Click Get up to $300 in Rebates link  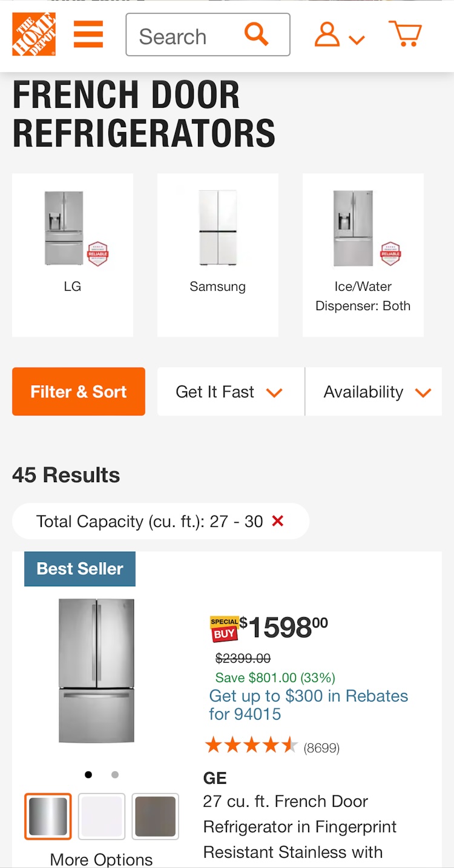tap(308, 705)
